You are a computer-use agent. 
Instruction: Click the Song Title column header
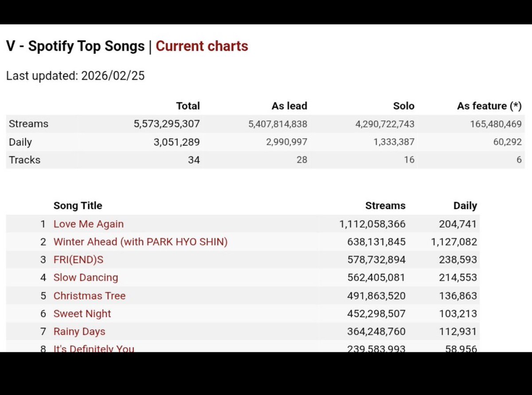pyautogui.click(x=78, y=206)
